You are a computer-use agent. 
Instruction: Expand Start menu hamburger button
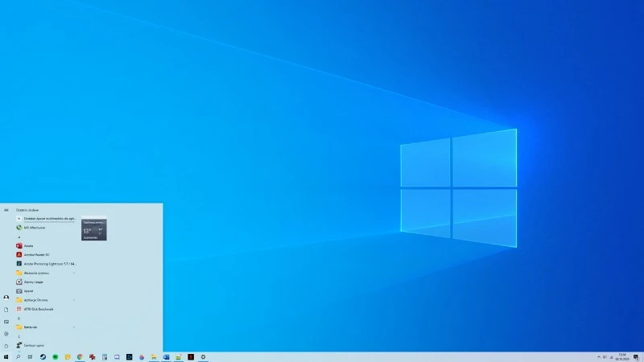[x=6, y=210]
